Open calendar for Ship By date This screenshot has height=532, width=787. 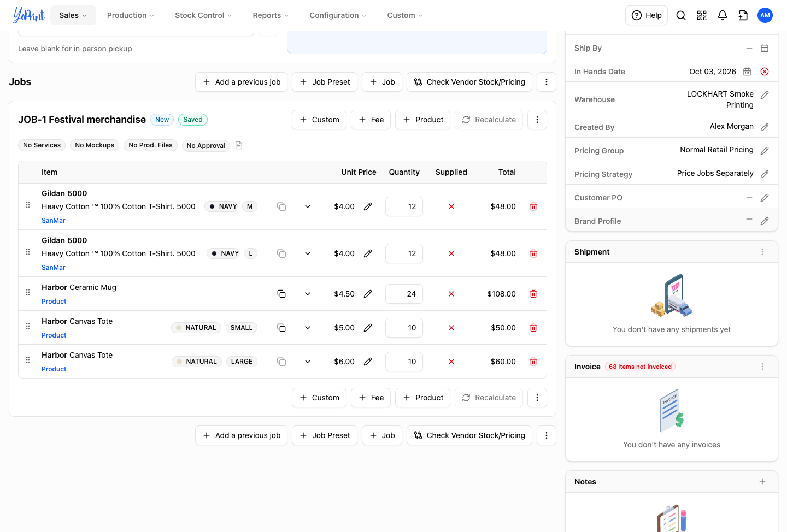(765, 48)
